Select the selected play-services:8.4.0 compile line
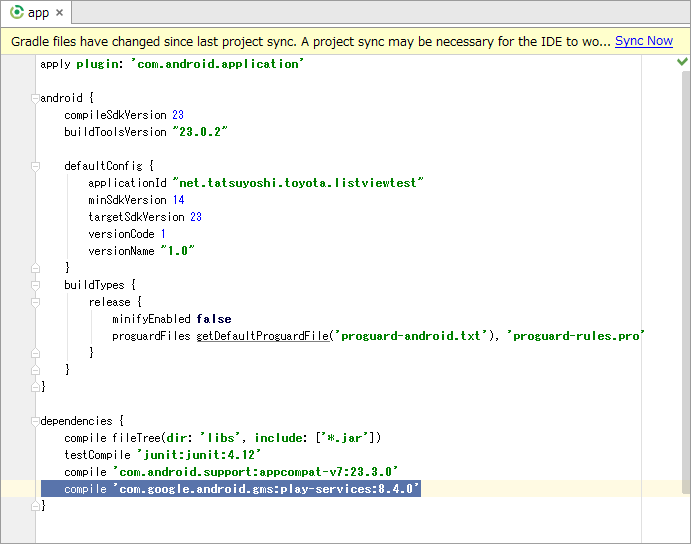Viewport: 691px width, 544px height. pyautogui.click(x=231, y=489)
